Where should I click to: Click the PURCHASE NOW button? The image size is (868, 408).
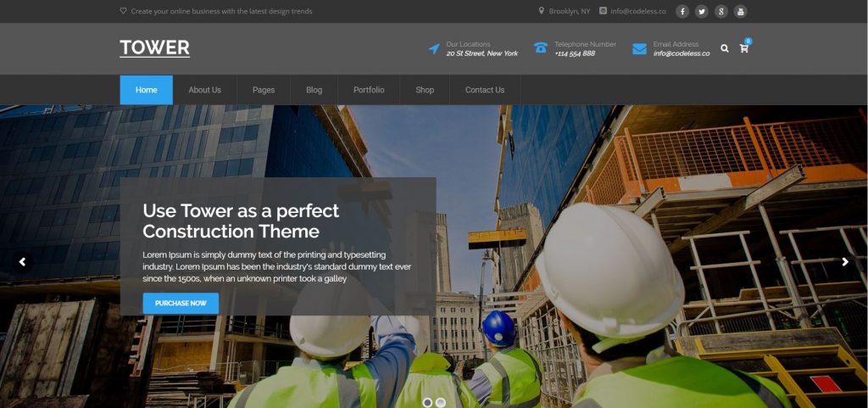click(181, 304)
